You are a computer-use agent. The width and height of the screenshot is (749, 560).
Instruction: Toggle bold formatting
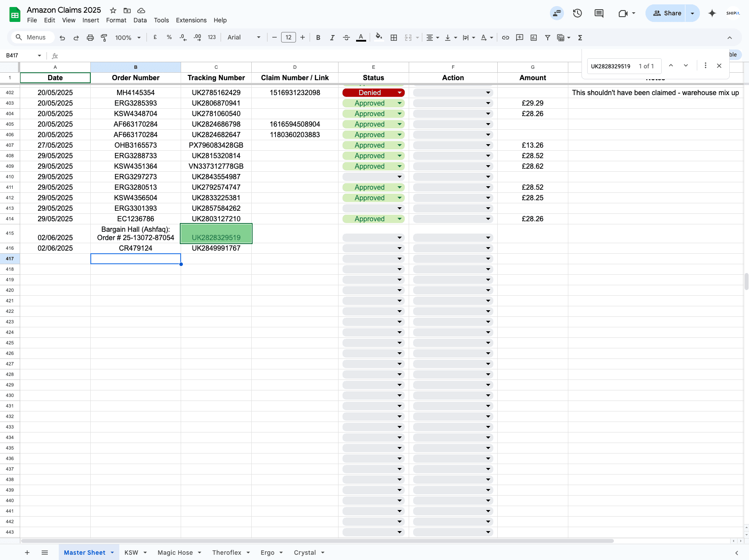pyautogui.click(x=318, y=38)
